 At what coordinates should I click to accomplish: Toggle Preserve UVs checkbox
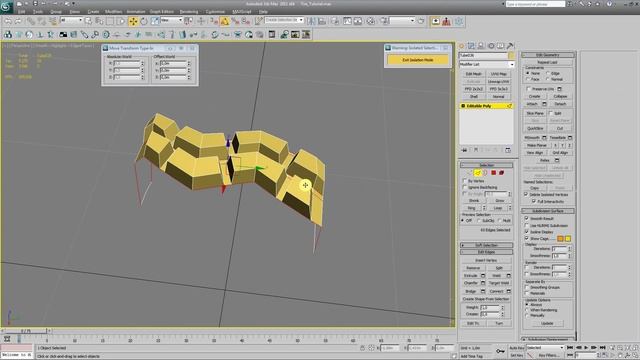pyautogui.click(x=529, y=89)
